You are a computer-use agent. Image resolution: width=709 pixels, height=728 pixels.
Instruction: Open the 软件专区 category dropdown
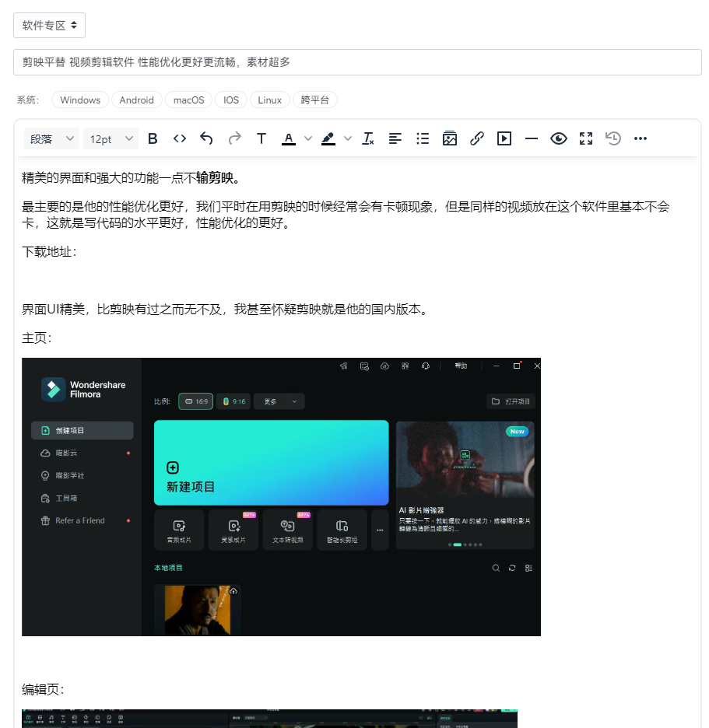point(49,25)
